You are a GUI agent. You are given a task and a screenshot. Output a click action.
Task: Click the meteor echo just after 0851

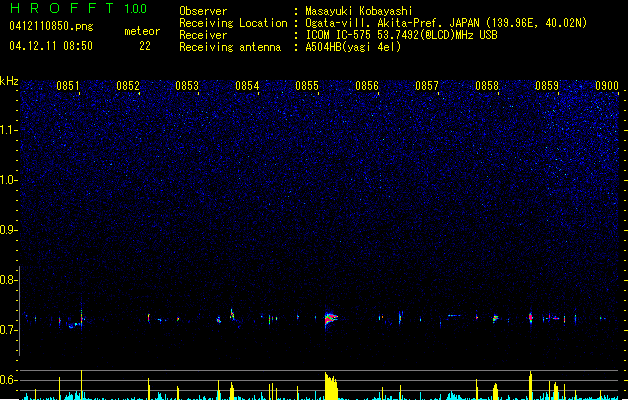click(81, 318)
